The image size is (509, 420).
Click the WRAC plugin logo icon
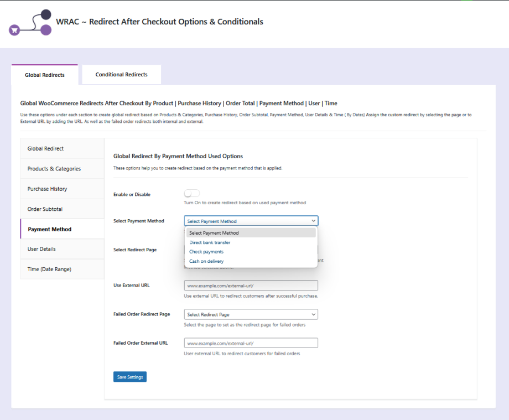(x=30, y=22)
